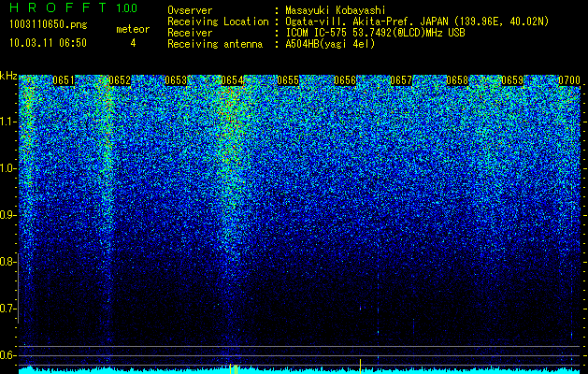This screenshot has height=374, width=588.
Task: Click observer name Masayuki Kobayashi
Action: [x=336, y=10]
